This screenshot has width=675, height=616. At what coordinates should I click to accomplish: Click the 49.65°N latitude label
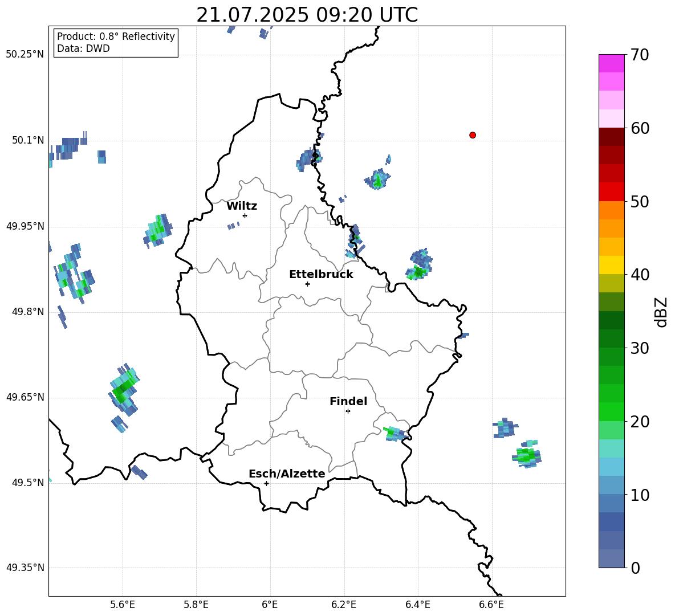pyautogui.click(x=25, y=397)
